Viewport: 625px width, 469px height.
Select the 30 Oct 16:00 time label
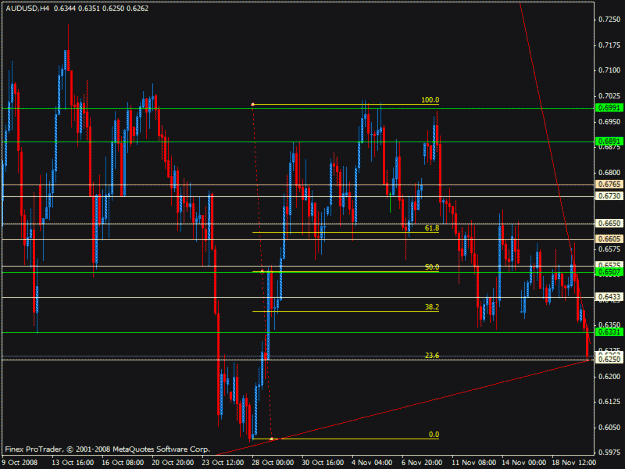pos(322,463)
